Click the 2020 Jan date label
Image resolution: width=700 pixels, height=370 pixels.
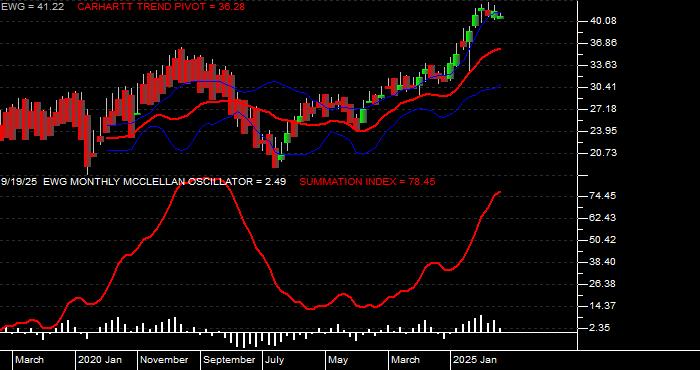(100, 360)
